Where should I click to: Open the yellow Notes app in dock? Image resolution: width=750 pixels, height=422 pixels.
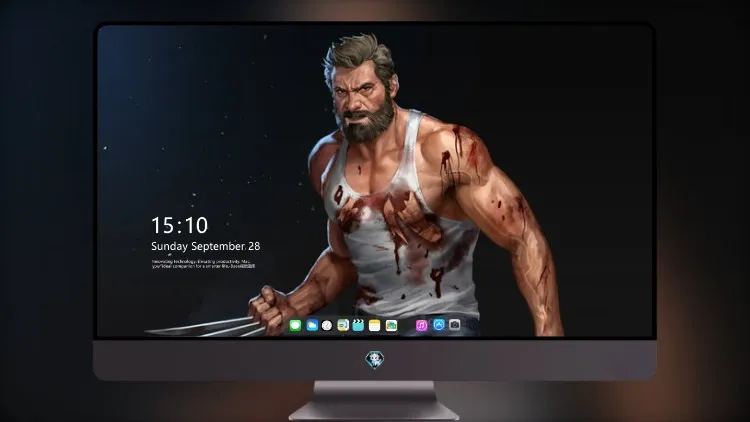click(x=375, y=325)
